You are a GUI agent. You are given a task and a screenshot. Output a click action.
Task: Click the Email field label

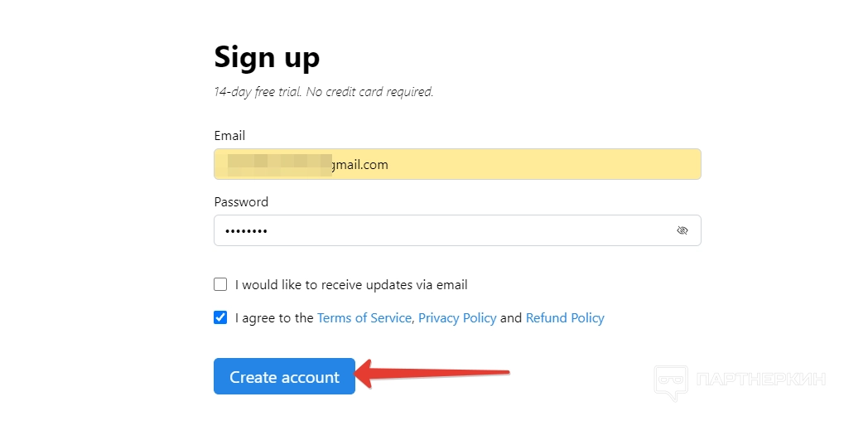[229, 135]
